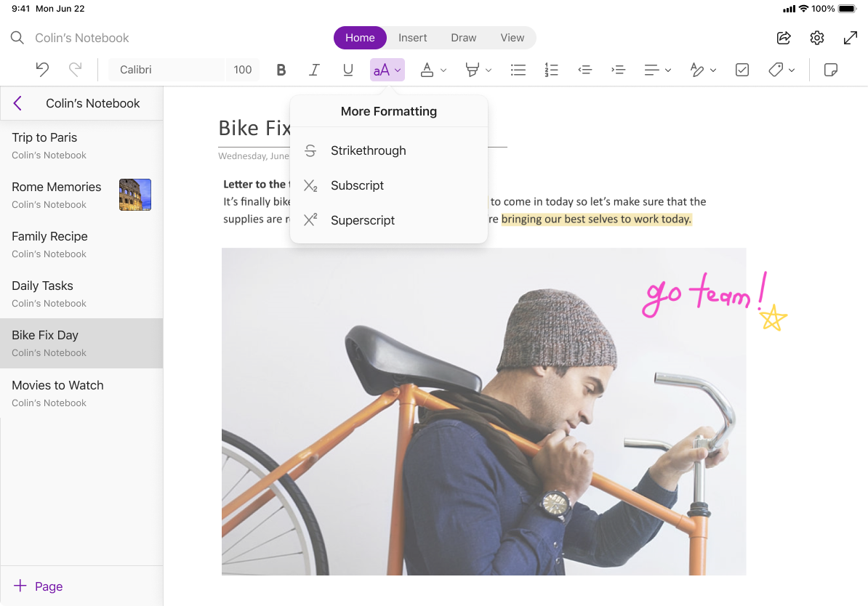Toggle underline formatting
Viewport: 868px width, 606px height.
click(347, 69)
